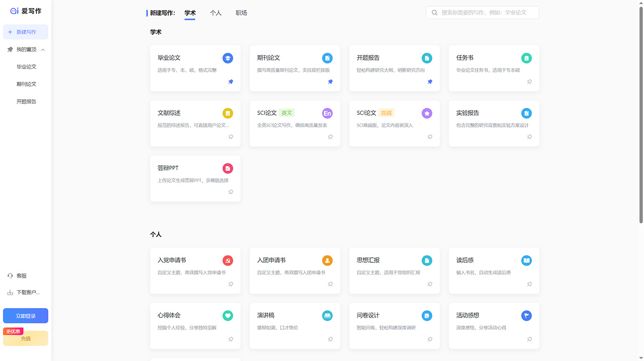The image size is (644, 361).
Task: Switch to the 职场 tab
Action: 242,13
